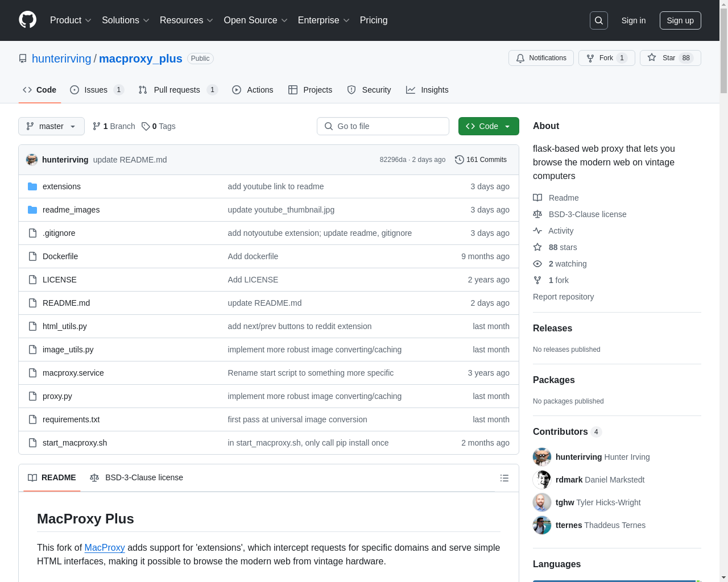Click hunterirving avatar in commit row

tap(32, 160)
